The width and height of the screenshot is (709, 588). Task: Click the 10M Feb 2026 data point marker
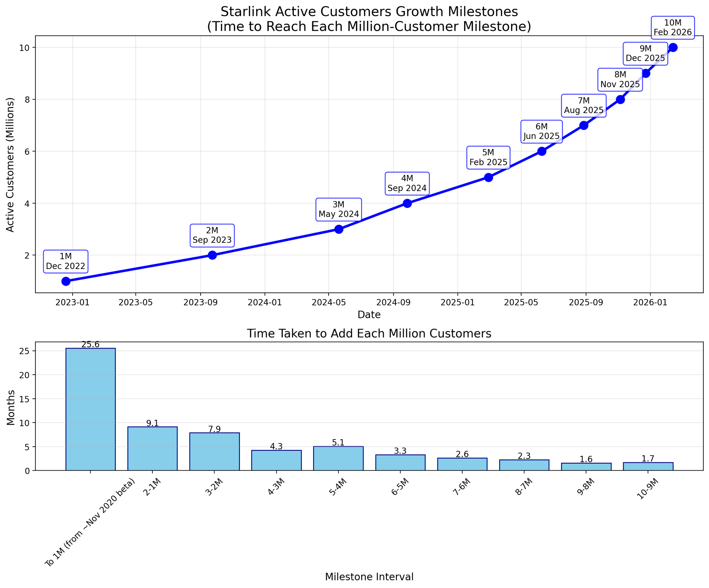pyautogui.click(x=673, y=47)
